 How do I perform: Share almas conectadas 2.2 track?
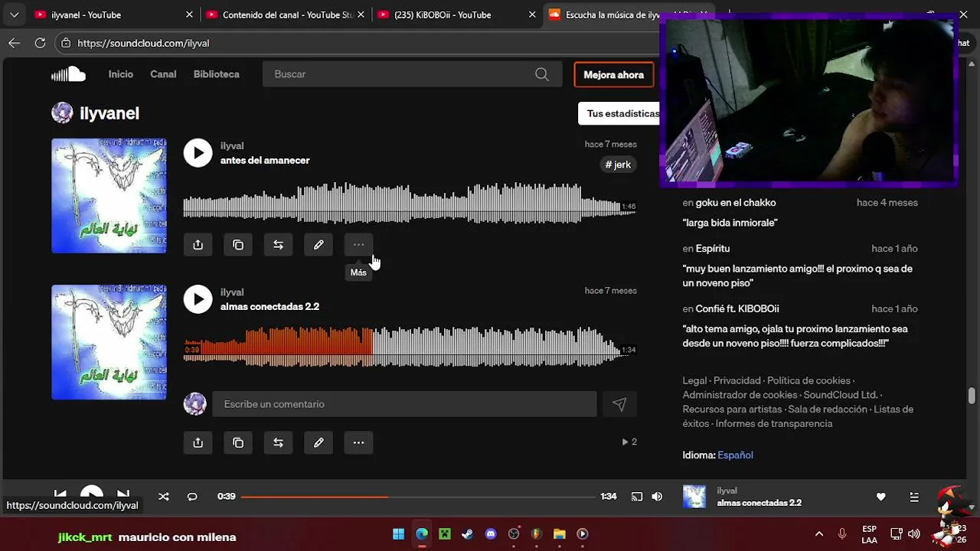coord(198,442)
